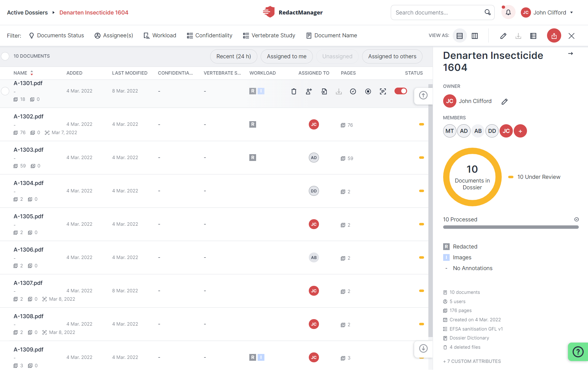Select the A-1301.pdf row checkbox
This screenshot has height=370, width=588.
point(5,91)
